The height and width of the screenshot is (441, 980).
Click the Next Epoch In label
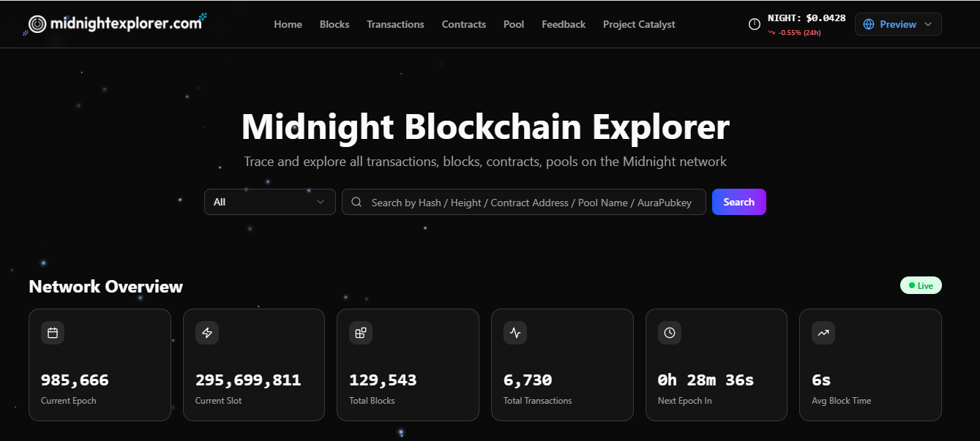685,401
